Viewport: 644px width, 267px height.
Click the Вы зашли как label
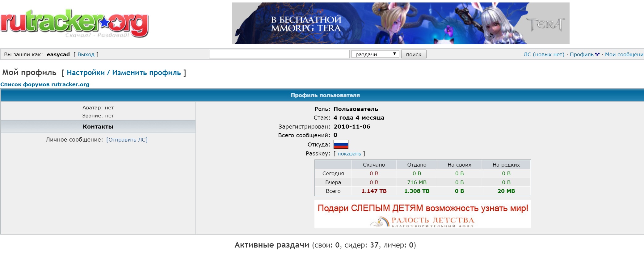click(23, 54)
